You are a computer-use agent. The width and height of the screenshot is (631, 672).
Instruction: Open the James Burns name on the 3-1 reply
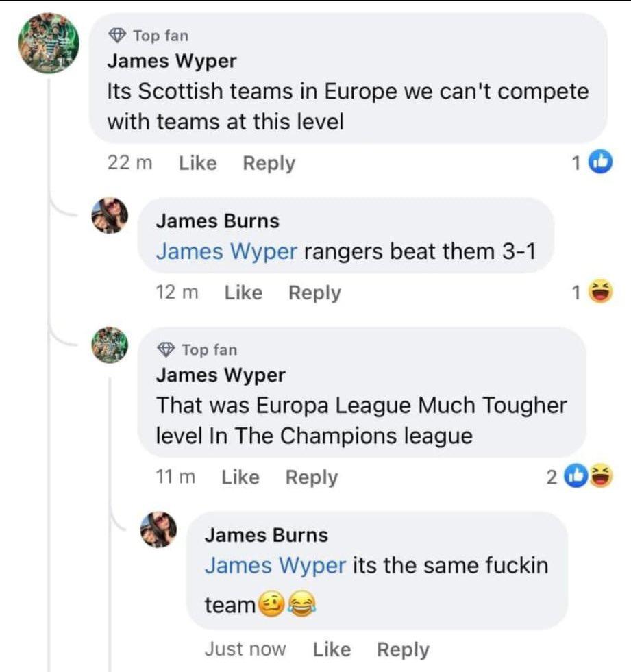[x=217, y=221]
